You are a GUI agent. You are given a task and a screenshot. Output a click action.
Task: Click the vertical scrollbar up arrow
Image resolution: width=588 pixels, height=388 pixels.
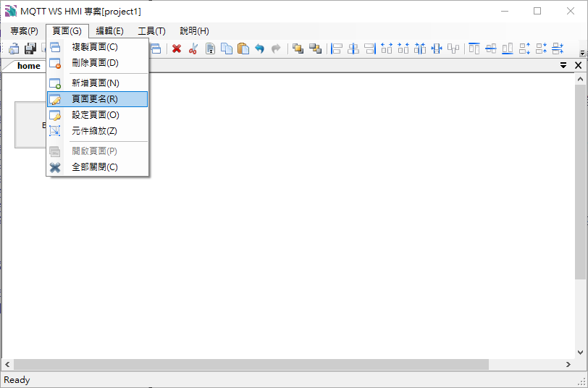pos(580,79)
